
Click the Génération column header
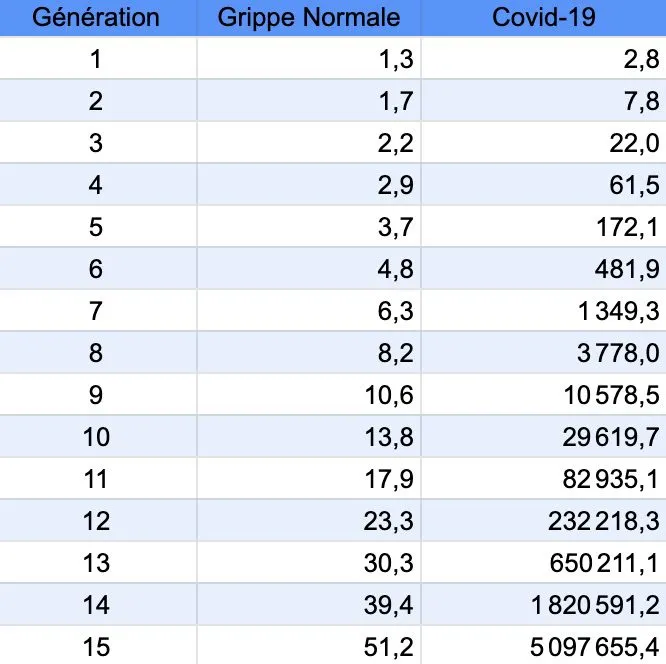point(95,17)
